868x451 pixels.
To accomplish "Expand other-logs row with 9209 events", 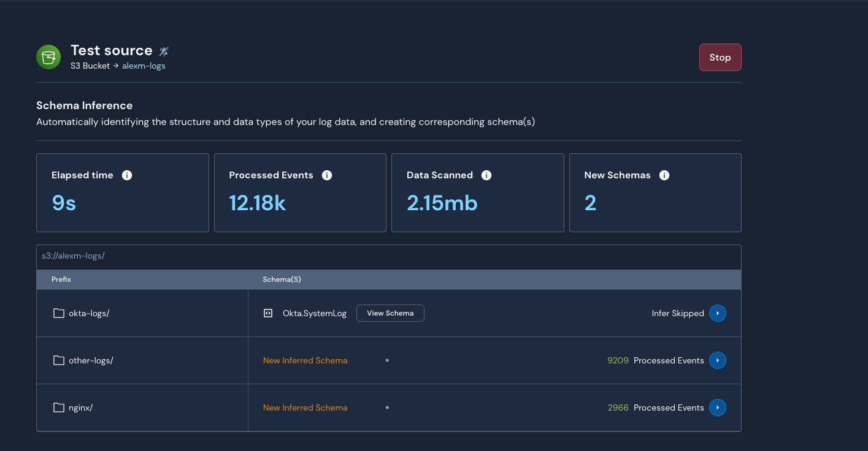I will tap(717, 360).
